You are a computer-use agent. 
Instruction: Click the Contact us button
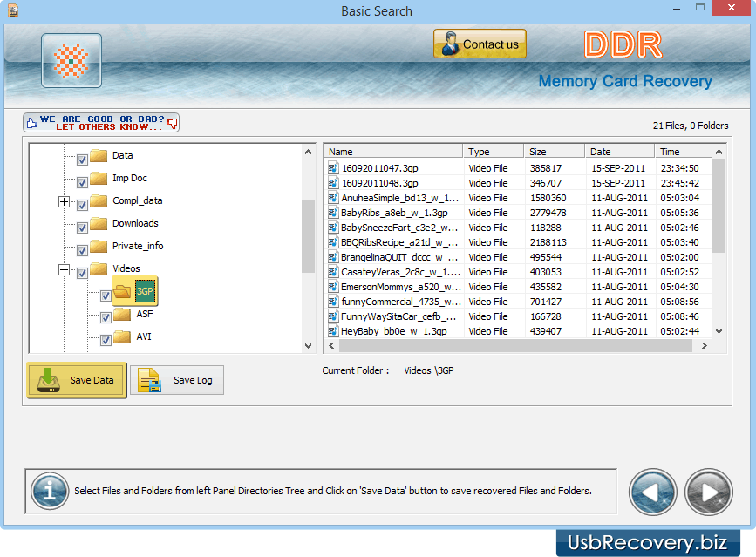tap(480, 44)
